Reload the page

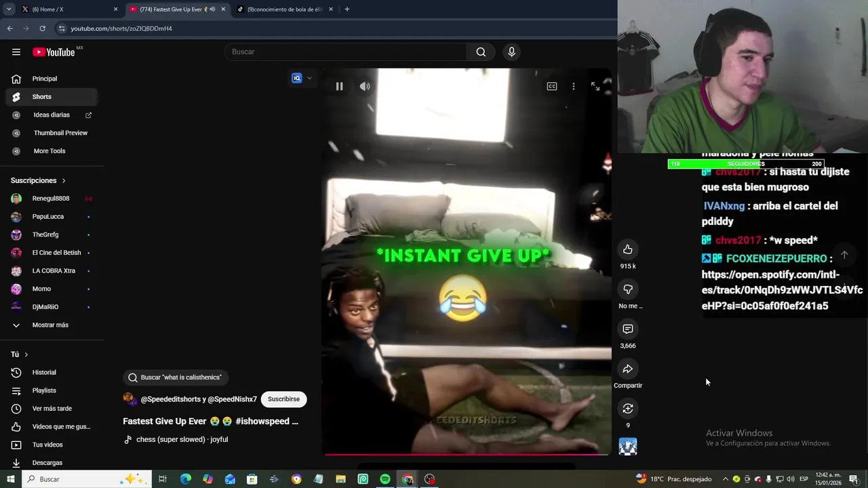42,28
